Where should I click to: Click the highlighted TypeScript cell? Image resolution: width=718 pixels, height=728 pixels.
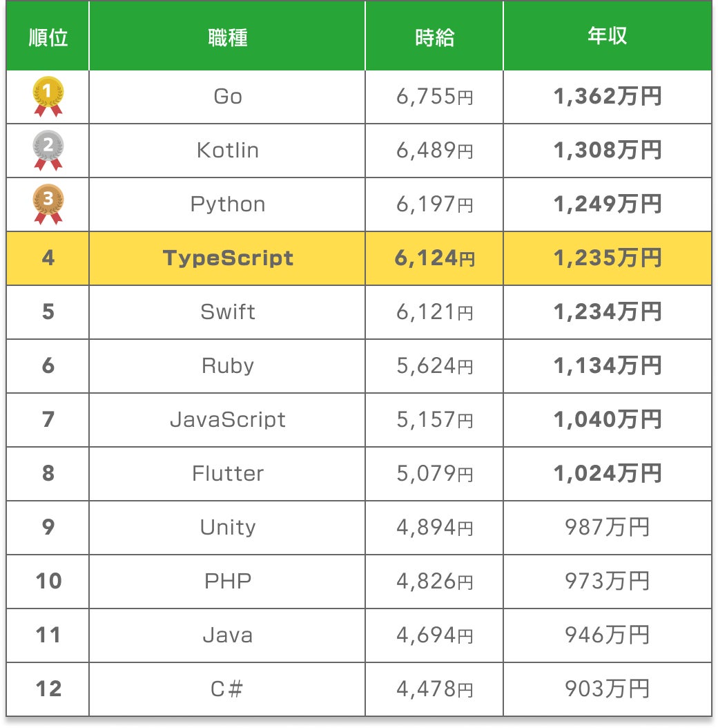(x=227, y=258)
